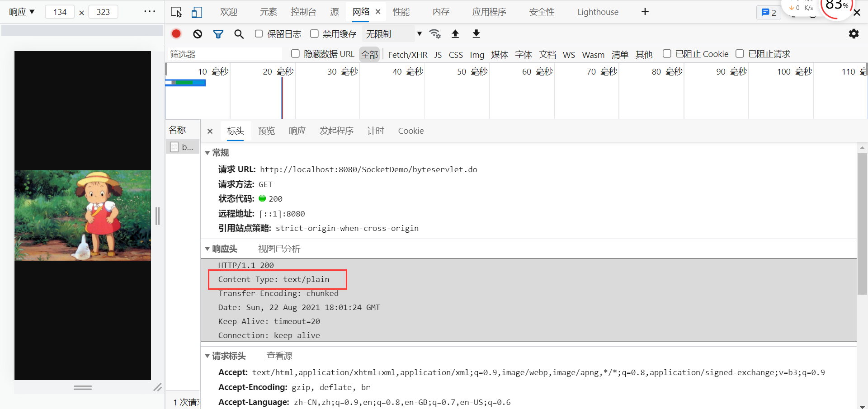
Task: Open the Lighthouse tab
Action: coord(598,12)
